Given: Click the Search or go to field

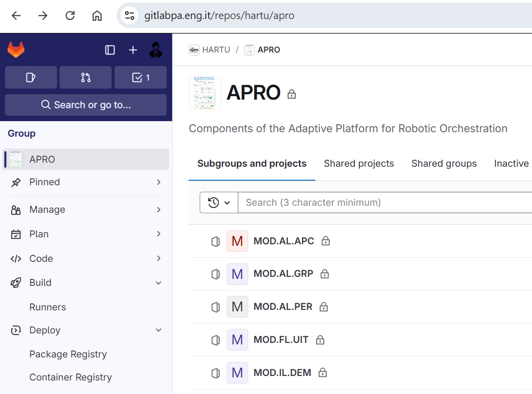Looking at the screenshot, I should coord(86,105).
